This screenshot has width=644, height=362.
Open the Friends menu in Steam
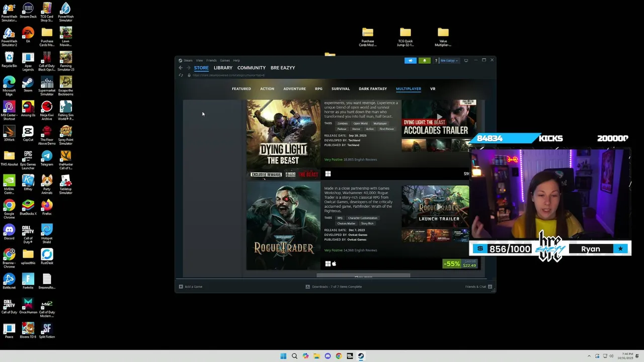(211, 60)
